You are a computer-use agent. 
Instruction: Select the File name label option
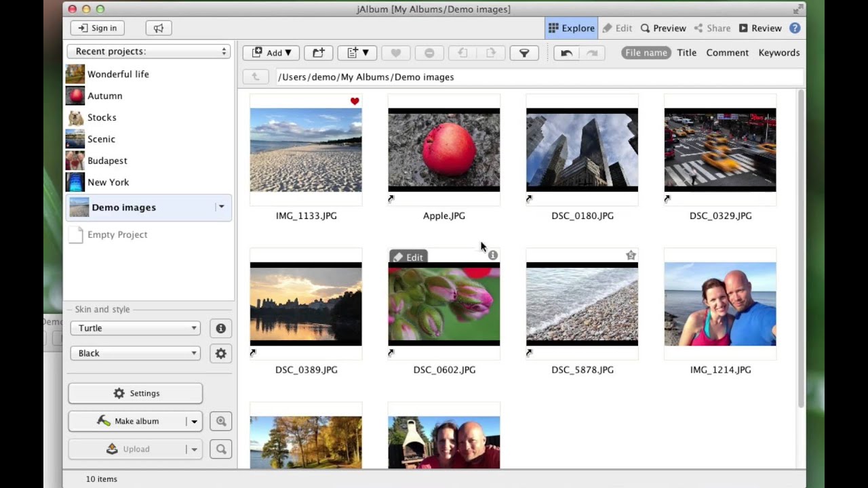(646, 53)
